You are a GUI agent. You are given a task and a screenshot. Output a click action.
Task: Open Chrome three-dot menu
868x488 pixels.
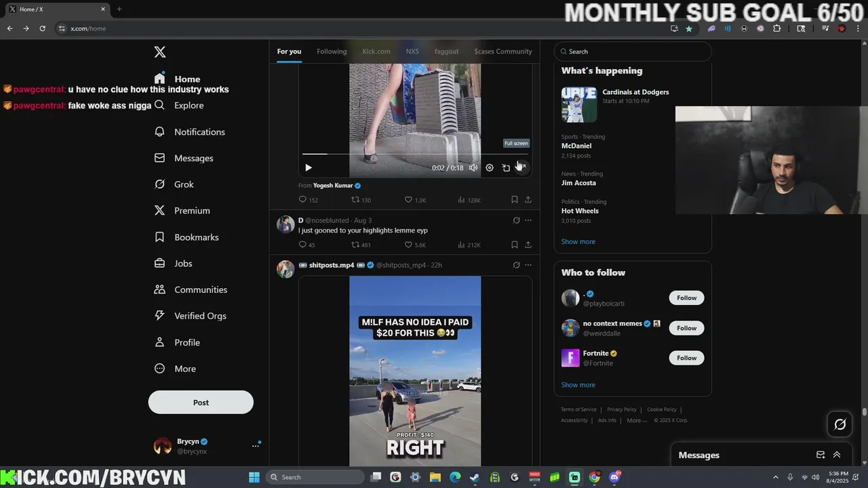(857, 28)
